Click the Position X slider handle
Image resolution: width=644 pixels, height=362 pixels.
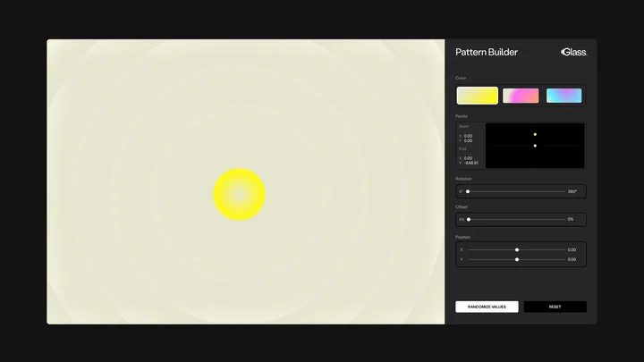[517, 249]
